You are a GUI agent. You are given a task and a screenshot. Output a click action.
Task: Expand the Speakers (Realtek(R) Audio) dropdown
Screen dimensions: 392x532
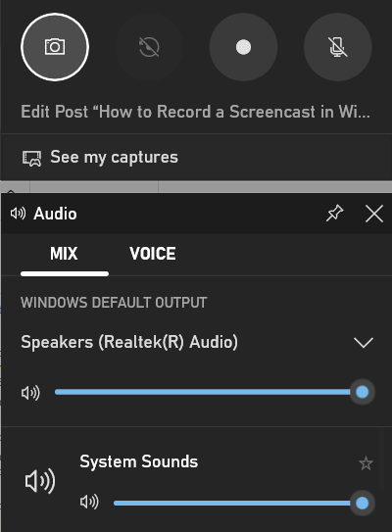pyautogui.click(x=197, y=342)
